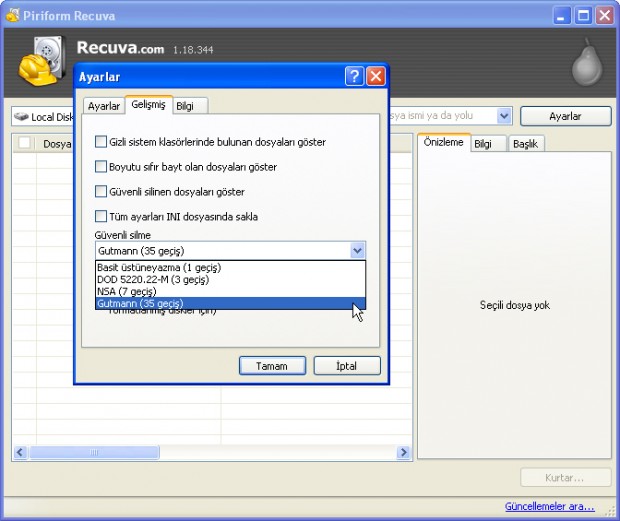Viewport: 620px width, 521px height.
Task: Confirm settings with Tamam button
Action: pyautogui.click(x=272, y=366)
